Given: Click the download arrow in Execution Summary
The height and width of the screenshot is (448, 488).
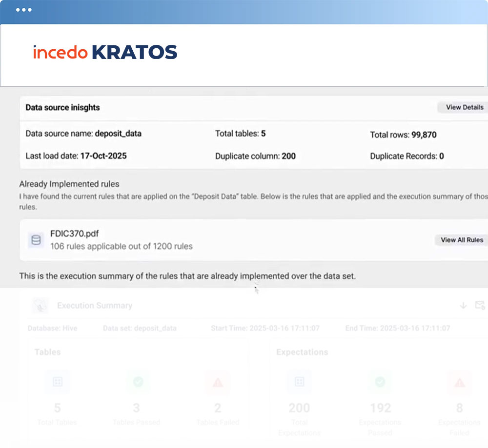Looking at the screenshot, I should tap(462, 306).
